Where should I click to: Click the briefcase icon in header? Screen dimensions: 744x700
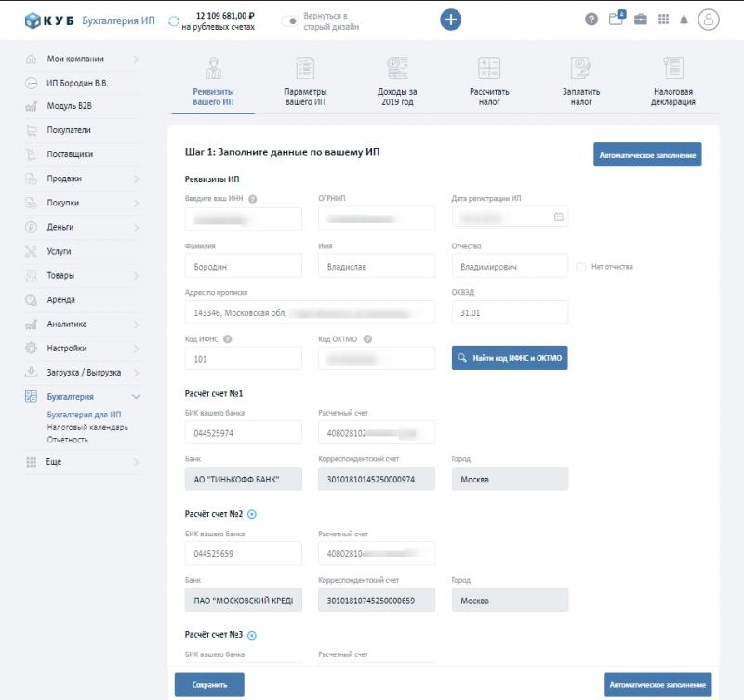[641, 20]
